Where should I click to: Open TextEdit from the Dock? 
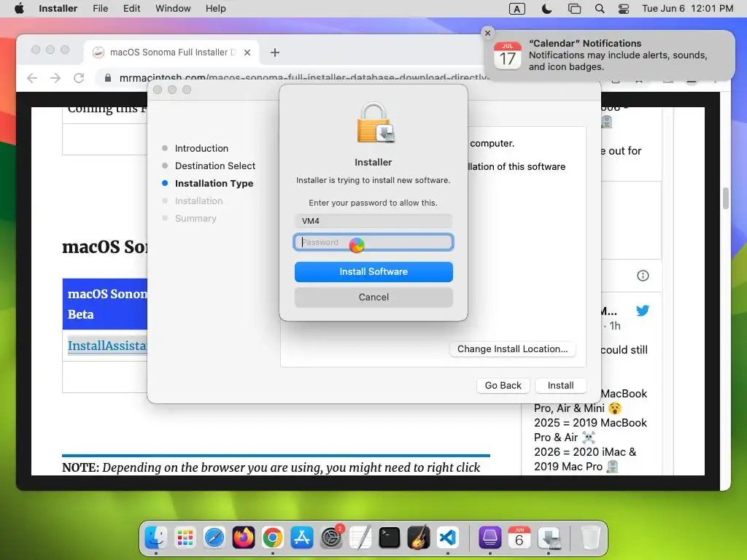coord(360,537)
